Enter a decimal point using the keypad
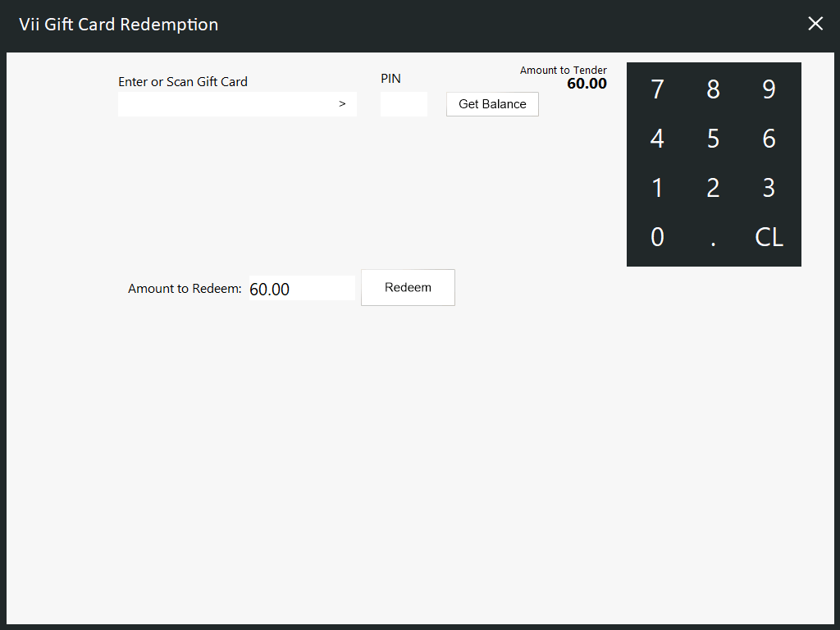 click(713, 238)
